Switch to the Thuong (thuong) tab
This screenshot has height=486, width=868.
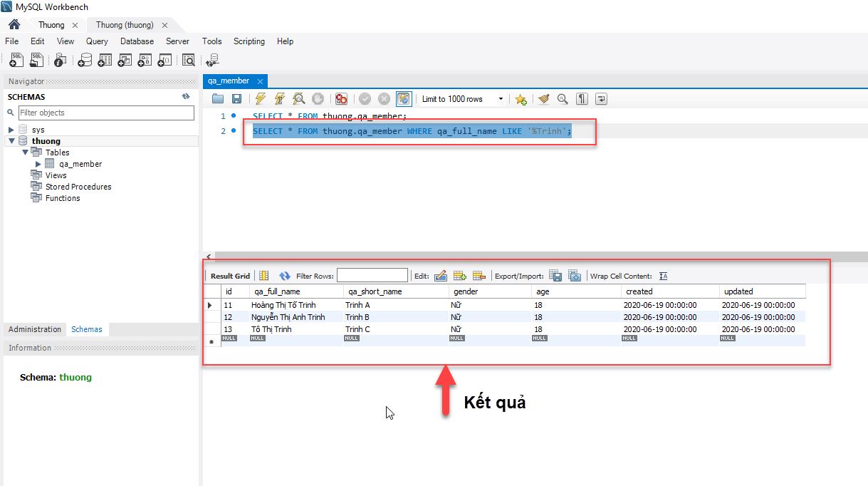click(125, 25)
